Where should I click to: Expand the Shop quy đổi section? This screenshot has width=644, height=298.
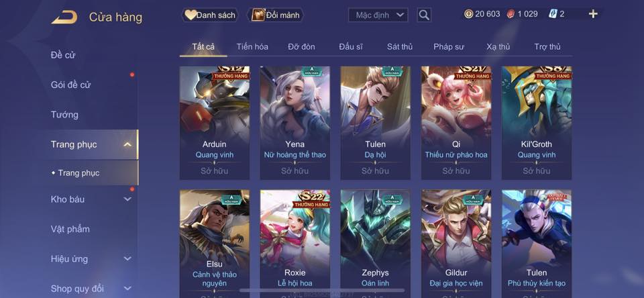(127, 289)
